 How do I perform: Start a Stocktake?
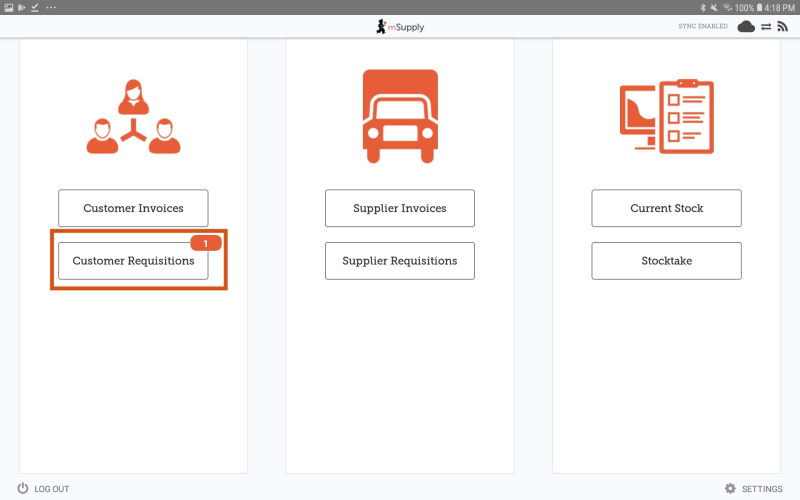666,261
